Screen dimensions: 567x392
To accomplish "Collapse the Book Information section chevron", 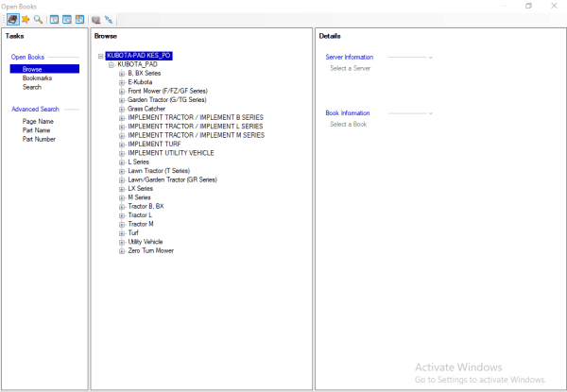I will tap(431, 113).
